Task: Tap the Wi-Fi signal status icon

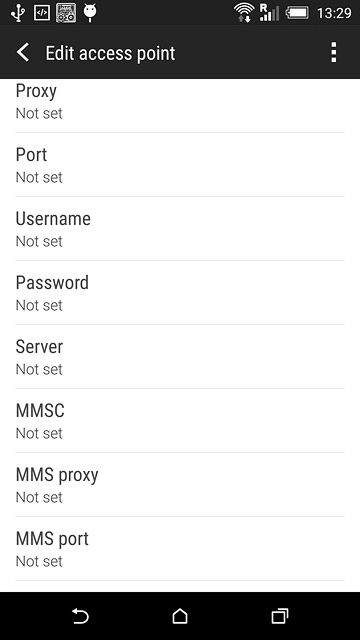Action: [x=244, y=13]
